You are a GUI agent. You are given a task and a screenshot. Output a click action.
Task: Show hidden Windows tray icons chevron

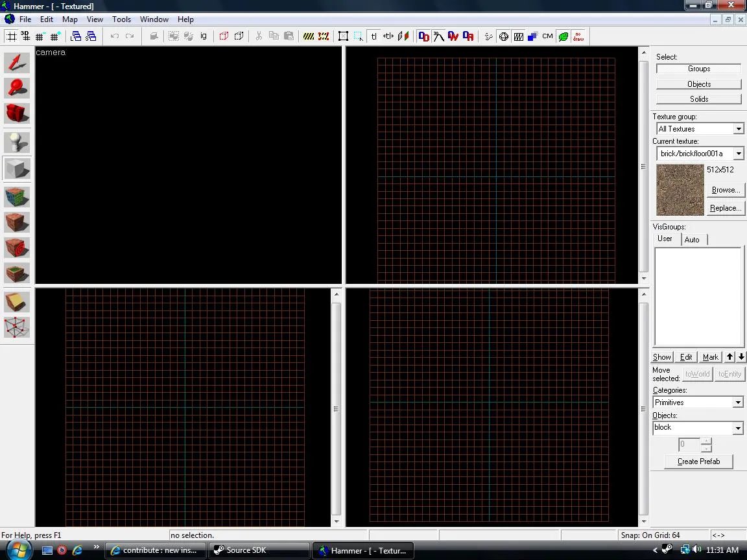coord(655,550)
